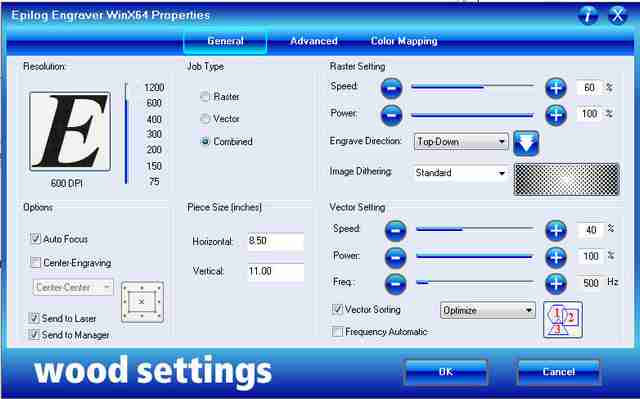This screenshot has width=640, height=399.
Task: Click the OK button
Action: tap(446, 372)
